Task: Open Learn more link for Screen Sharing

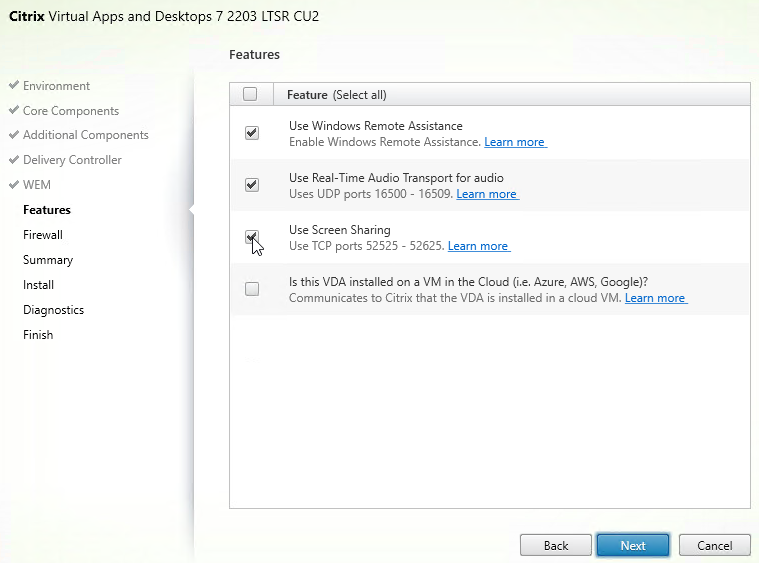Action: [x=479, y=246]
